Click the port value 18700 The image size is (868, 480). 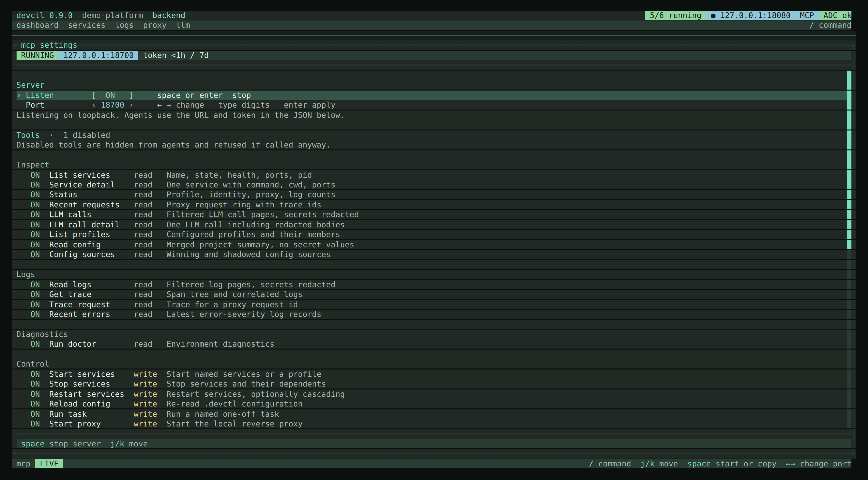113,105
